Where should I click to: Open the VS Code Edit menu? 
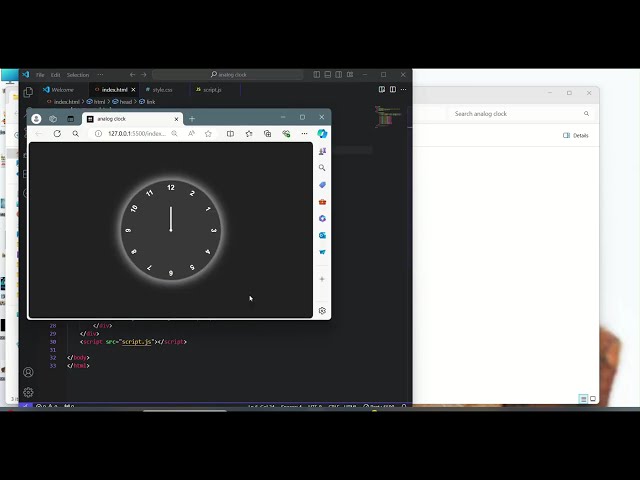pyautogui.click(x=56, y=75)
